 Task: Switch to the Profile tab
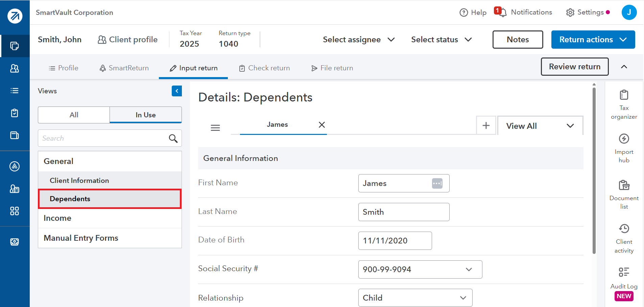(64, 68)
